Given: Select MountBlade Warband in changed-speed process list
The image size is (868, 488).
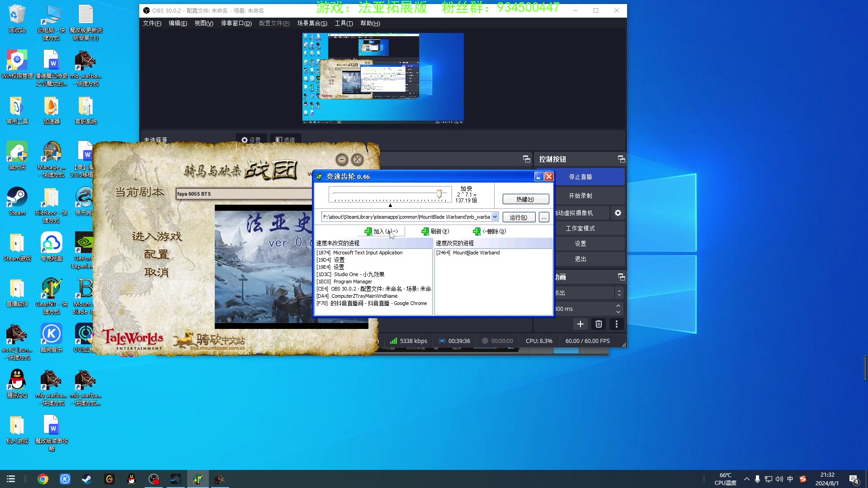Looking at the screenshot, I should 468,253.
